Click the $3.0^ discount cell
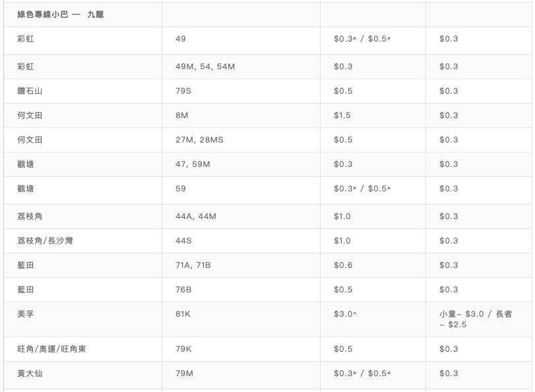 (345, 314)
